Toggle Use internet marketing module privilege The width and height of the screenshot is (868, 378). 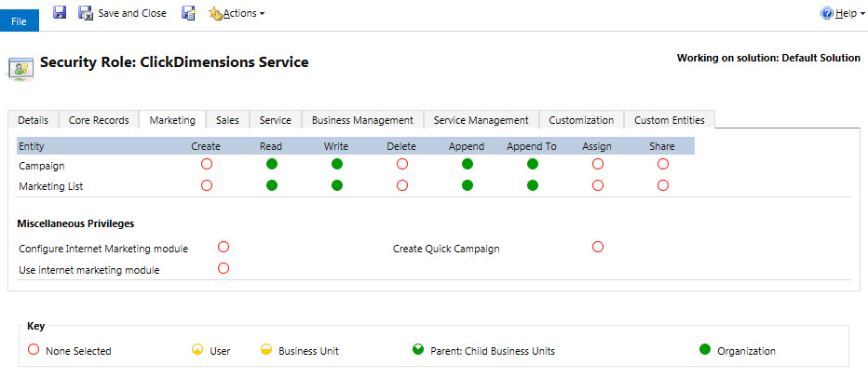point(224,268)
